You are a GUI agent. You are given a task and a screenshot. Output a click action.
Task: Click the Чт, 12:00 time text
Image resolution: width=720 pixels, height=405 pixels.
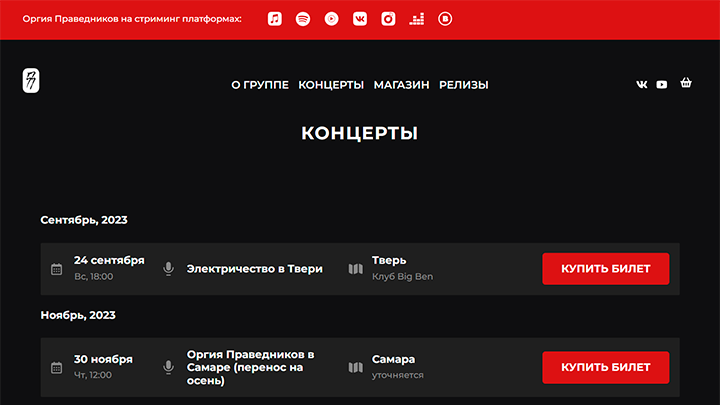(x=93, y=375)
